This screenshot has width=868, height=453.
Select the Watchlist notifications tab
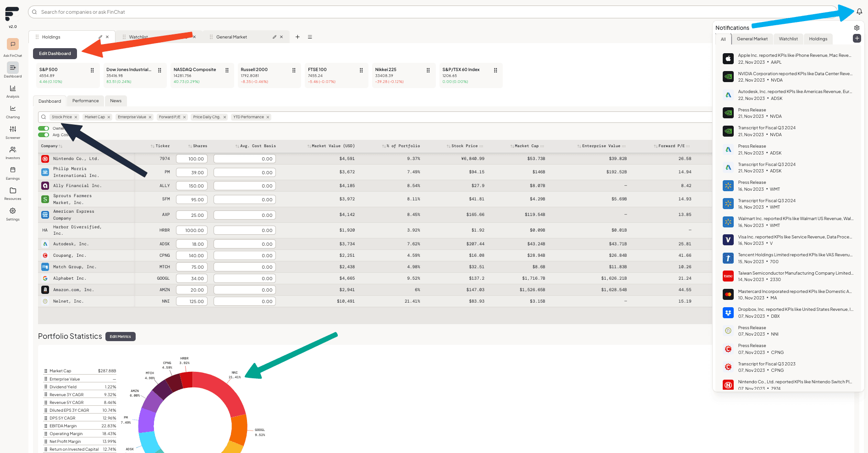click(x=788, y=39)
